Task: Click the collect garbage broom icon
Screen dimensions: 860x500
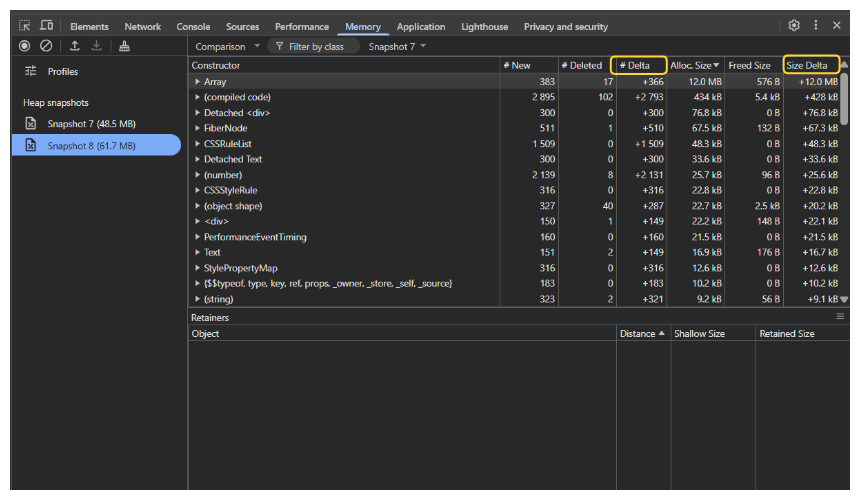Action: tap(125, 46)
